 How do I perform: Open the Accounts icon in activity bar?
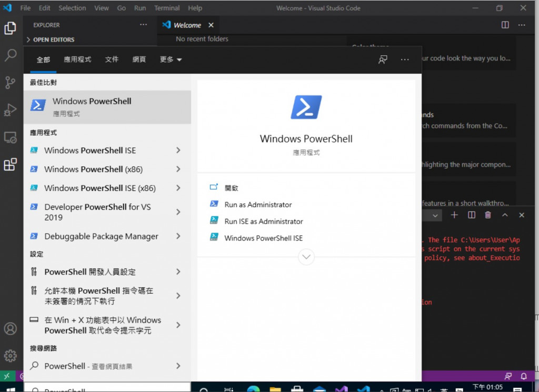pyautogui.click(x=11, y=328)
